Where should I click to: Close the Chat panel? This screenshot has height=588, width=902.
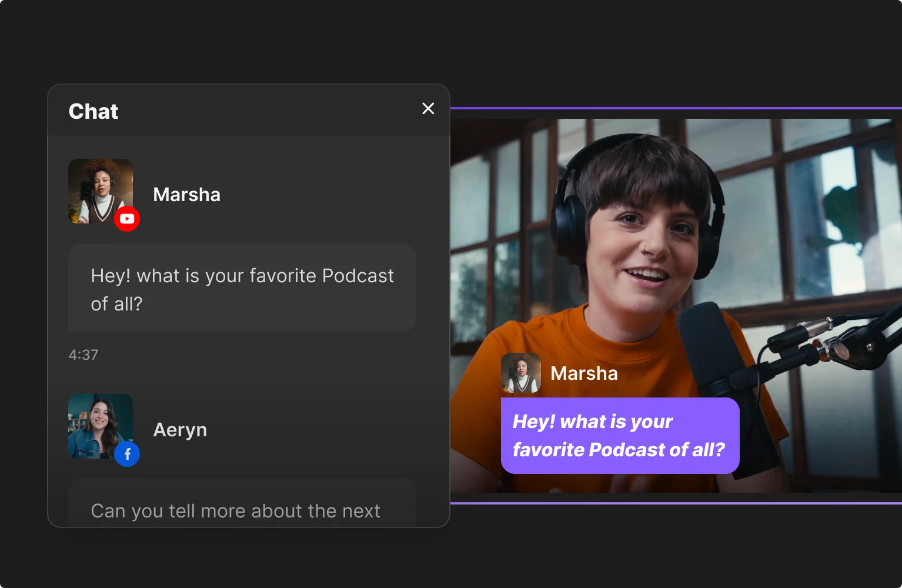(428, 108)
